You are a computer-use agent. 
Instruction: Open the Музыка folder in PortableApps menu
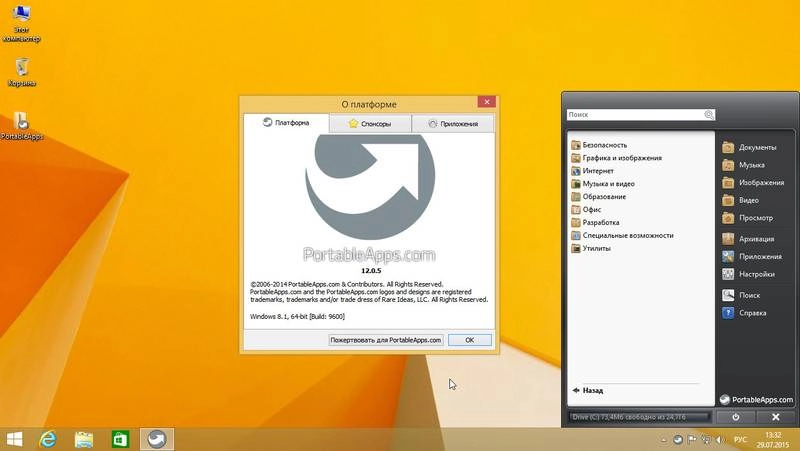(x=743, y=165)
